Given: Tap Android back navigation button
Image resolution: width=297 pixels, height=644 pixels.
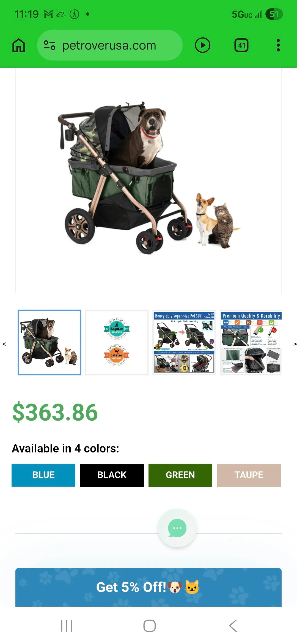Looking at the screenshot, I should pyautogui.click(x=233, y=626).
